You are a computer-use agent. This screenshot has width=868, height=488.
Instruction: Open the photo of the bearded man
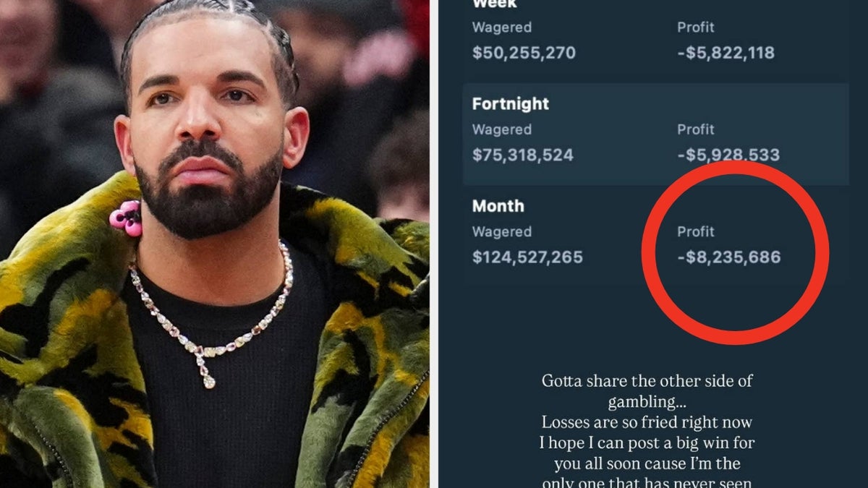[214, 244]
